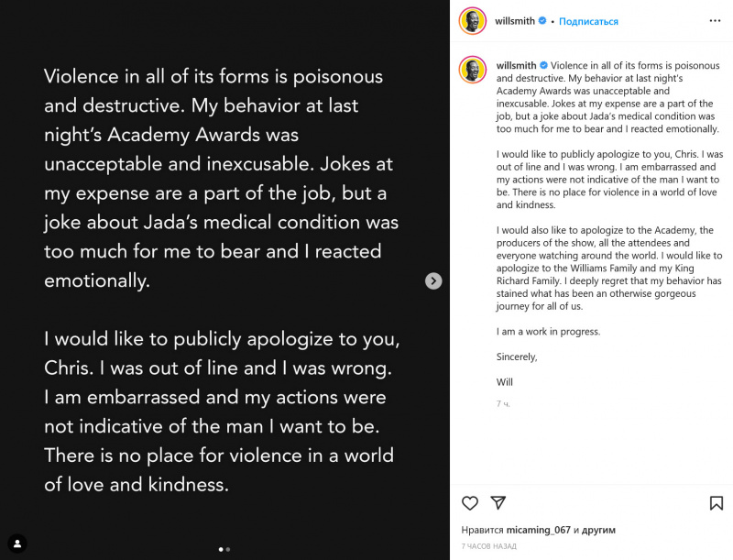733x560 pixels.
Task: Select the first carousel indicator dot
Action: click(x=221, y=549)
